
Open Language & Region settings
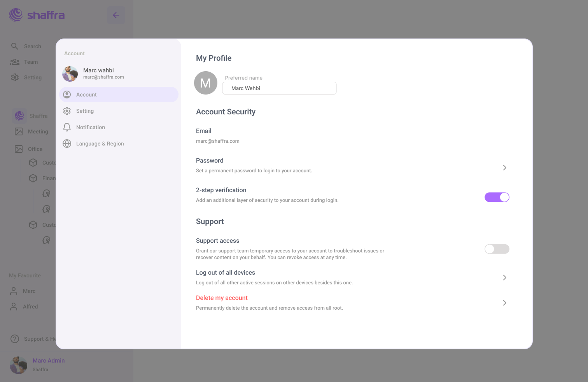tap(100, 144)
